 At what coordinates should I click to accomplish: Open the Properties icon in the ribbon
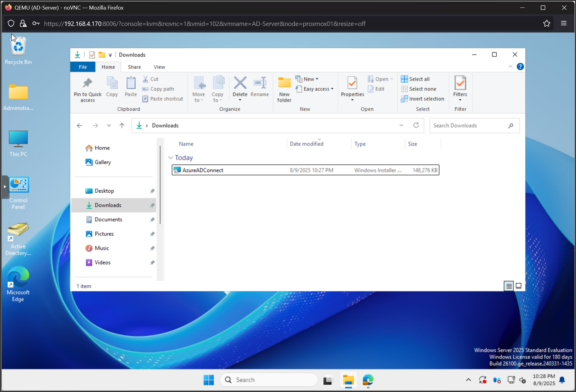pos(352,83)
